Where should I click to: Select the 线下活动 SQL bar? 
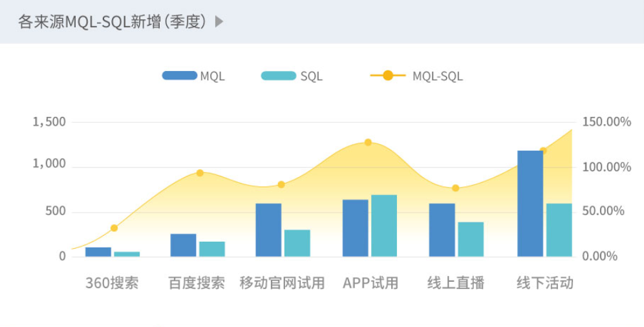(x=559, y=230)
